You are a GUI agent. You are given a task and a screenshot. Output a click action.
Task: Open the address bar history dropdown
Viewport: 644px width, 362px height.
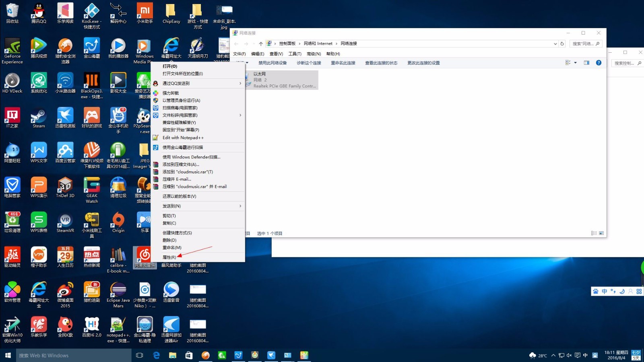(555, 43)
